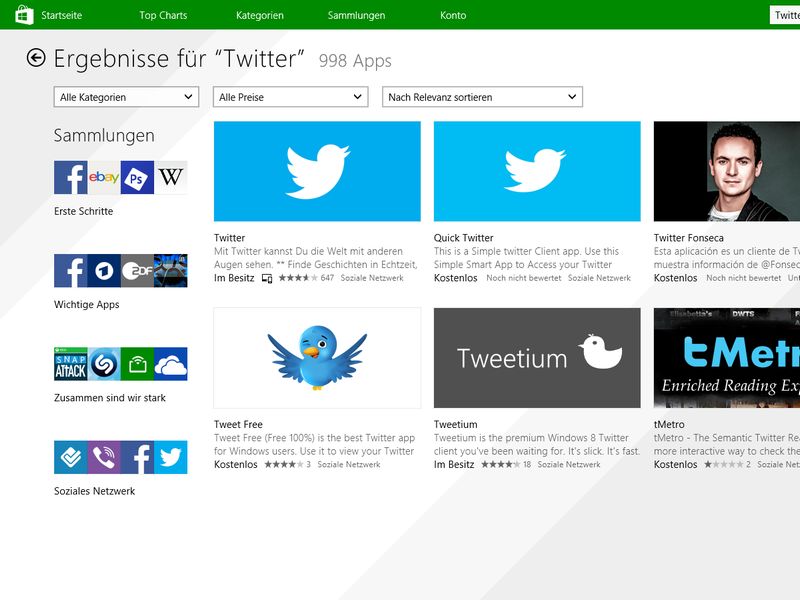This screenshot has height=600, width=800.
Task: Open Alle Kategorien dropdown
Action: 126,97
